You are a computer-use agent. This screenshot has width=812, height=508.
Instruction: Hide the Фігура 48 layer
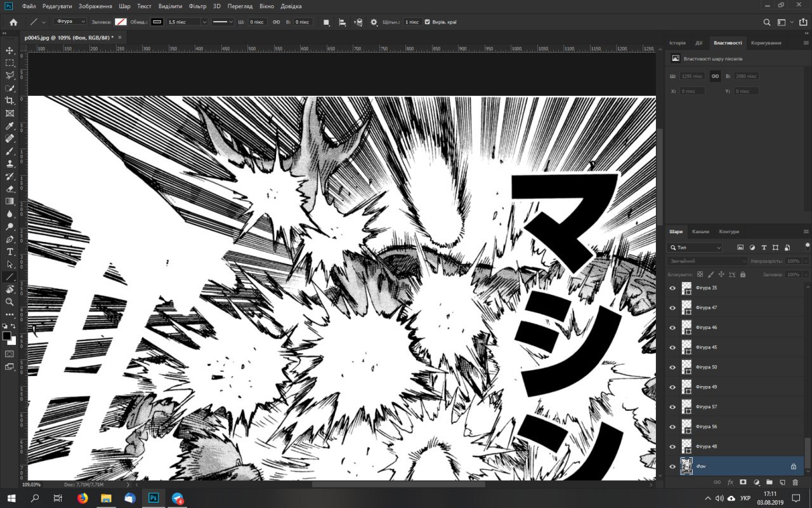coord(672,446)
